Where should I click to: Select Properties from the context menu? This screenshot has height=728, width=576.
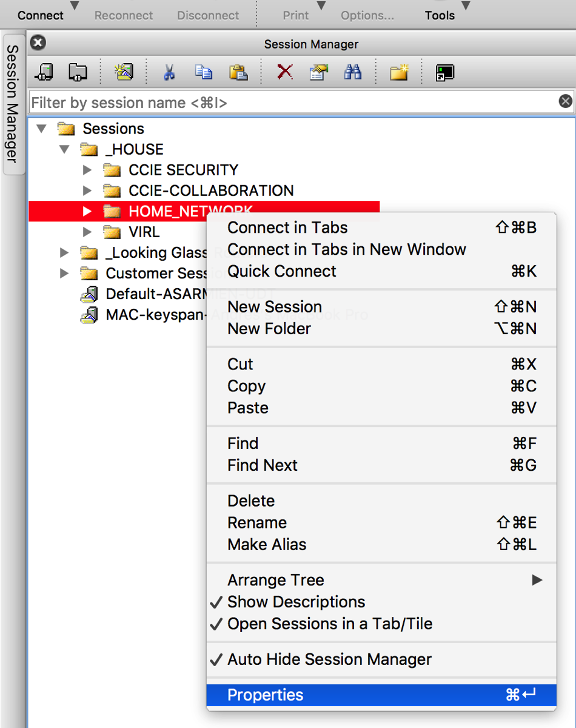pyautogui.click(x=265, y=695)
